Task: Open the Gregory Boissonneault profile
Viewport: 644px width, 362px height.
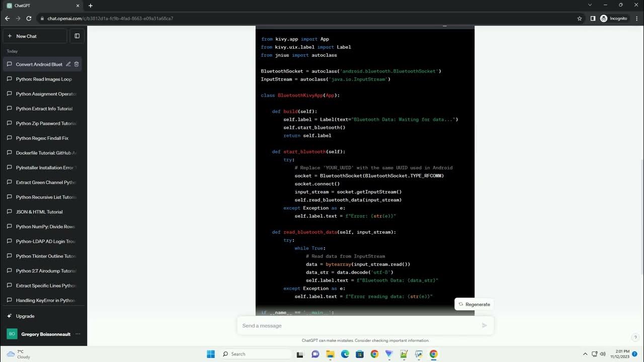Action: click(43, 334)
